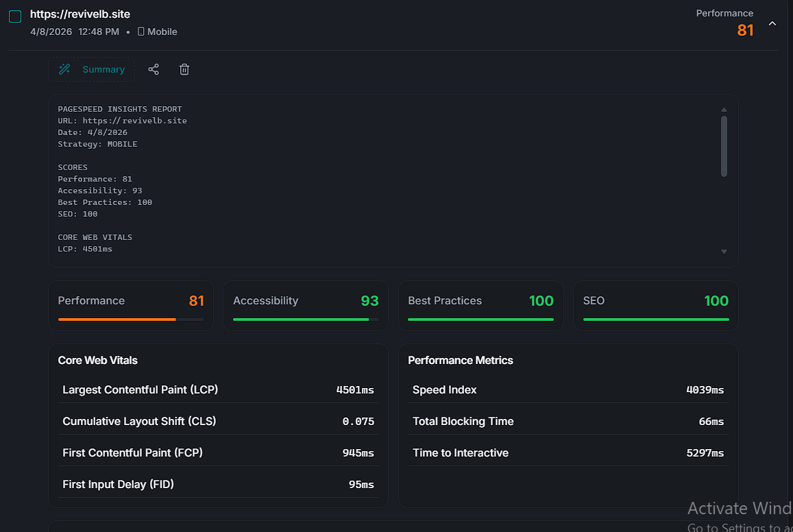Select the magic wand Summary icon
This screenshot has height=532, width=793.
[64, 69]
